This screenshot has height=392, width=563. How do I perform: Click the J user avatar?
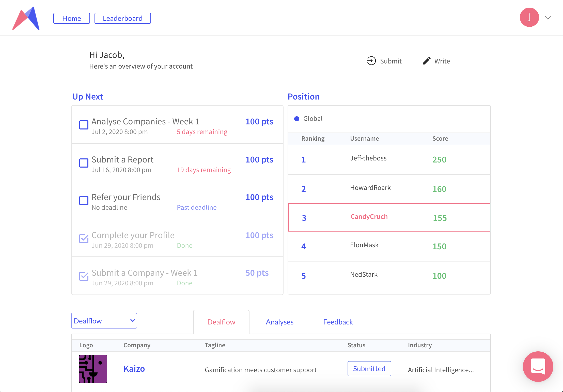529,18
